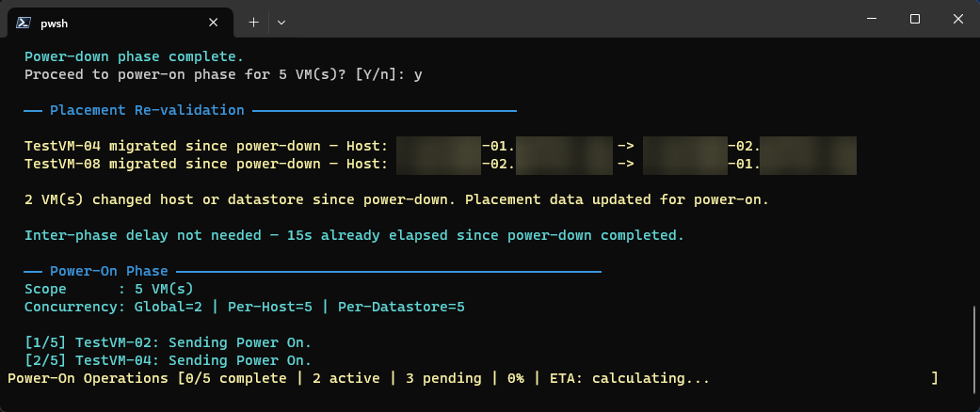Click the "TestVM-08 migrated since power-down" line
Screen dimensions: 980x412
pyautogui.click(x=205, y=164)
